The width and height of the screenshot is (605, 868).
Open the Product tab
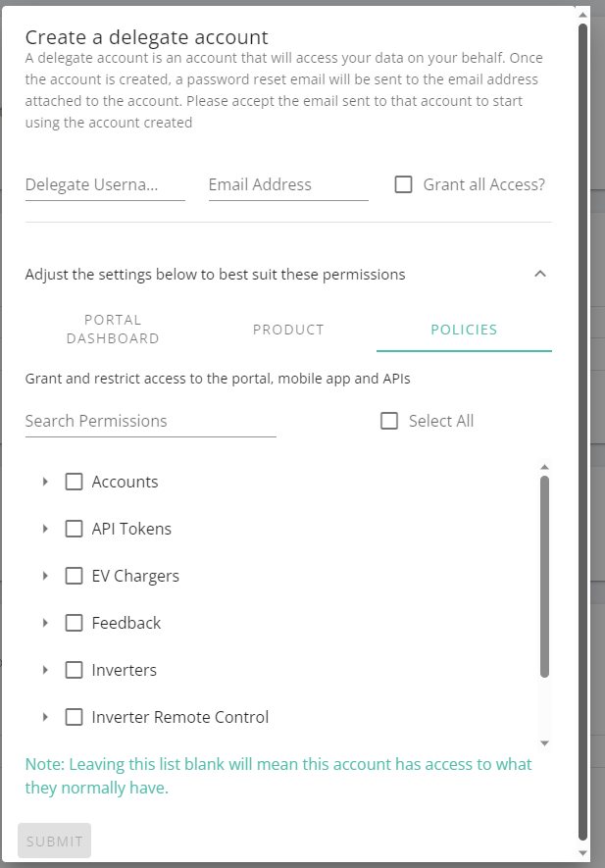(288, 330)
